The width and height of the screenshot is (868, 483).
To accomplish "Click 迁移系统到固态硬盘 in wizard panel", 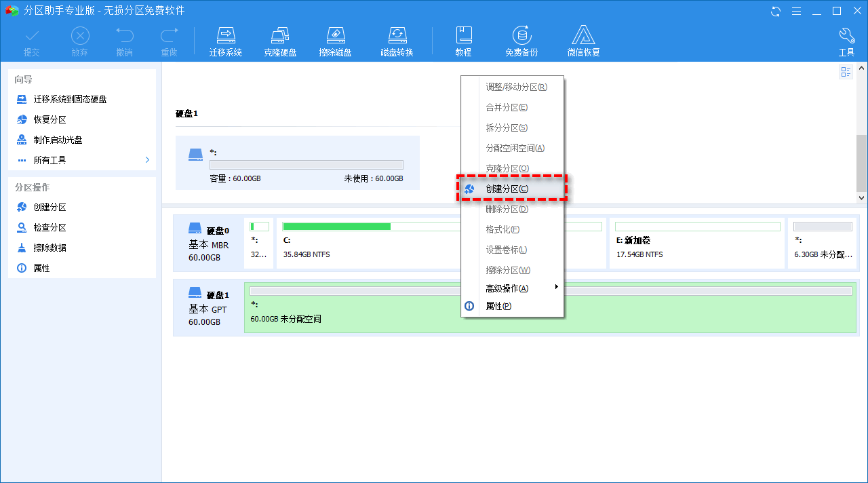I will (70, 99).
